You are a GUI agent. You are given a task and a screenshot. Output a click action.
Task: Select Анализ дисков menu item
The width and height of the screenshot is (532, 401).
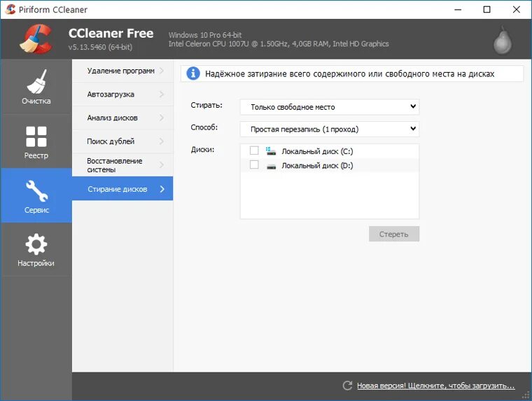coord(122,118)
